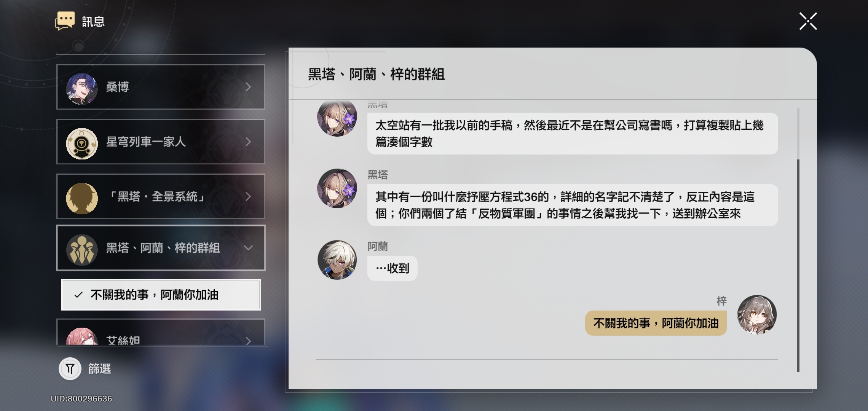Screen dimensions: 868x411
Task: Click 桑博's avatar in the contact list
Action: [82, 89]
